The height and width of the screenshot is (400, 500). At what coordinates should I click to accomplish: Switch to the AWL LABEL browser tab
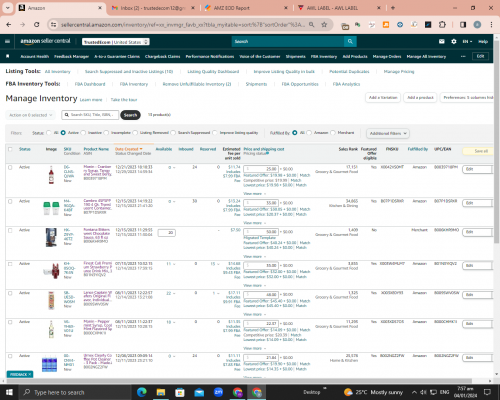coord(339,8)
